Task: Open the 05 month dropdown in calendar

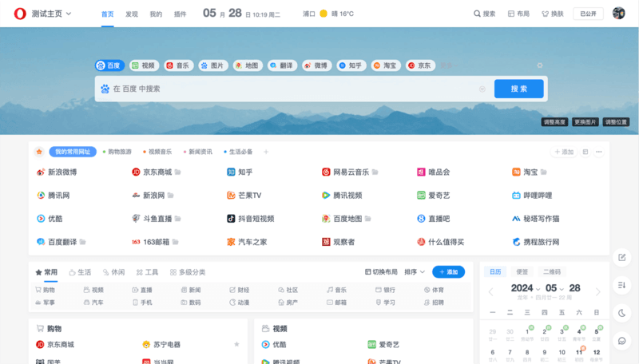Action: [x=554, y=288]
